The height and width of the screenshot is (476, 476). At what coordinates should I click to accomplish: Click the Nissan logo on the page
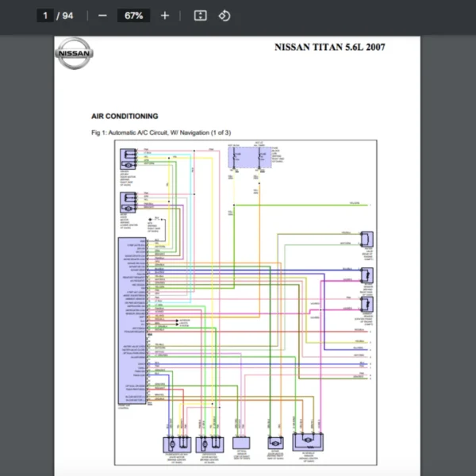[75, 54]
